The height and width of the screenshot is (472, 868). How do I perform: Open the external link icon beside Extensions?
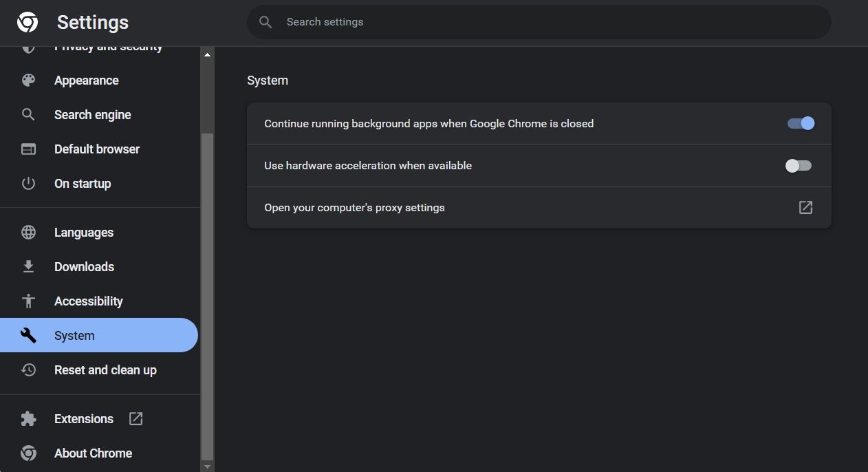(136, 419)
